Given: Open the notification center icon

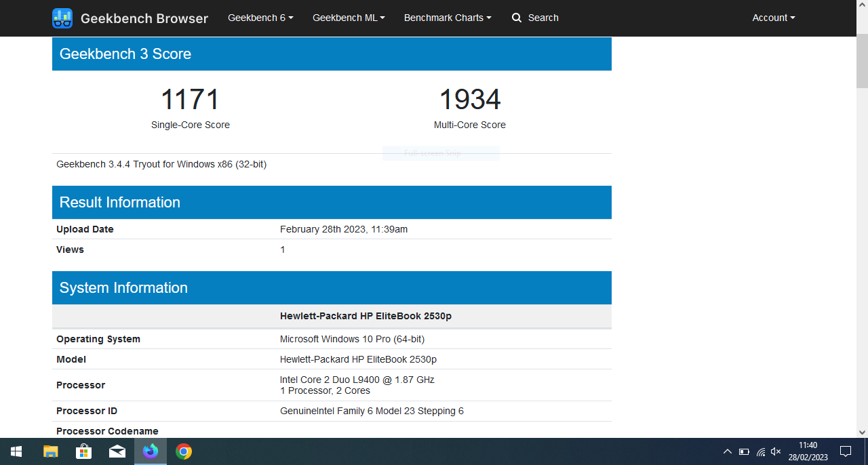Looking at the screenshot, I should pyautogui.click(x=846, y=451).
